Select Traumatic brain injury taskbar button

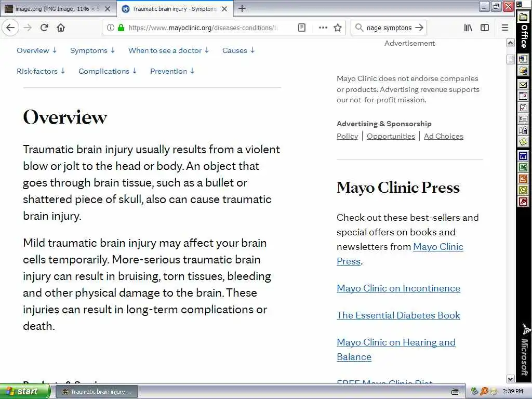96,392
